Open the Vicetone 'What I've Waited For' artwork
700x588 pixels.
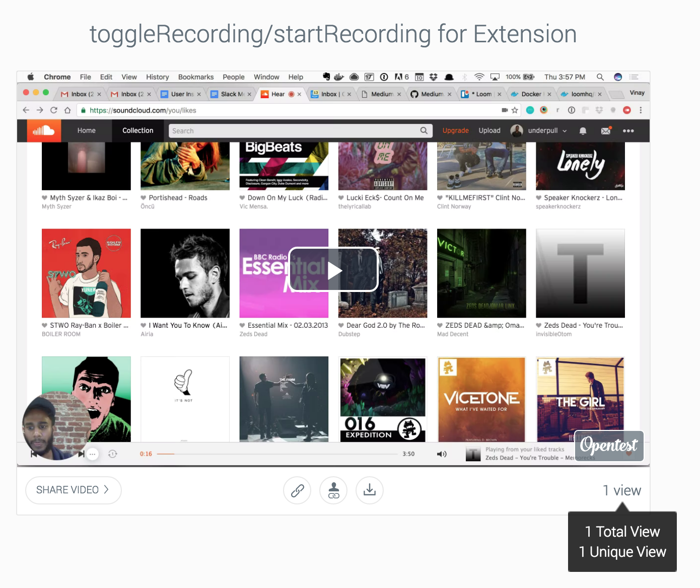(481, 399)
